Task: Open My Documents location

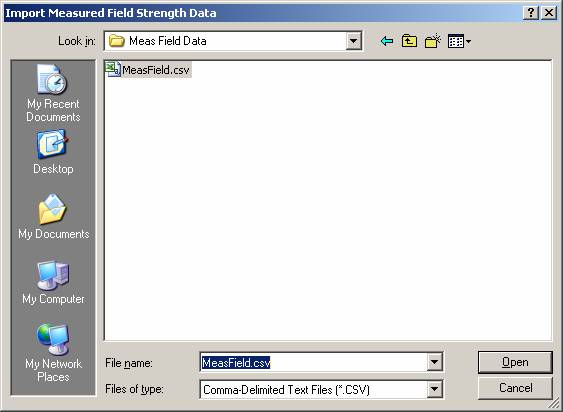Action: pos(53,217)
